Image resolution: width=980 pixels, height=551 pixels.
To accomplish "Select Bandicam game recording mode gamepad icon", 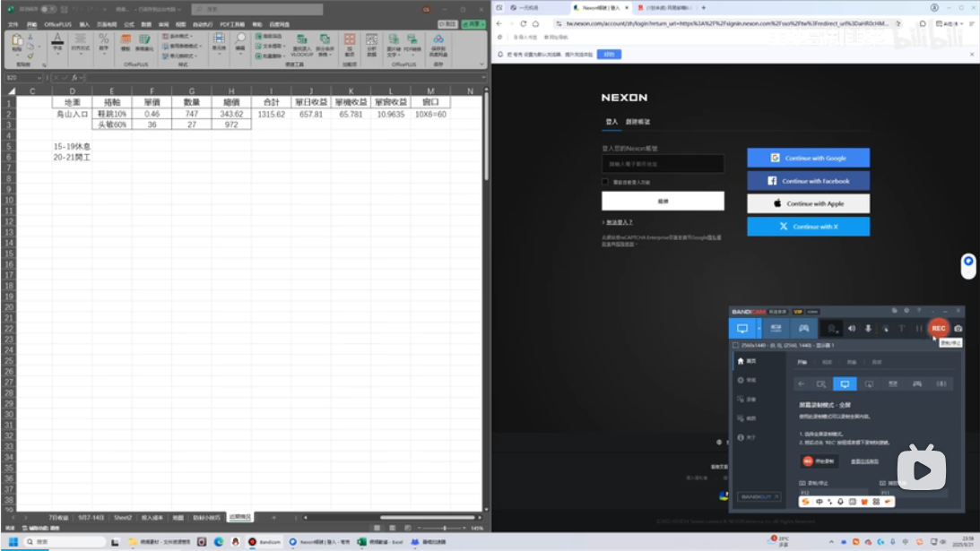I will pyautogui.click(x=803, y=328).
